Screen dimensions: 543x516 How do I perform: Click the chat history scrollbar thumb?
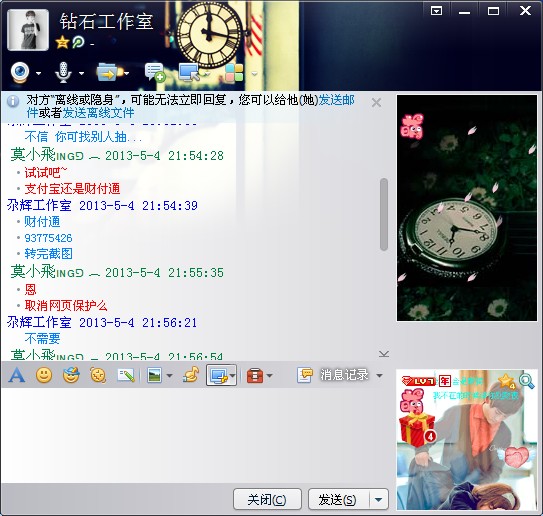[383, 214]
